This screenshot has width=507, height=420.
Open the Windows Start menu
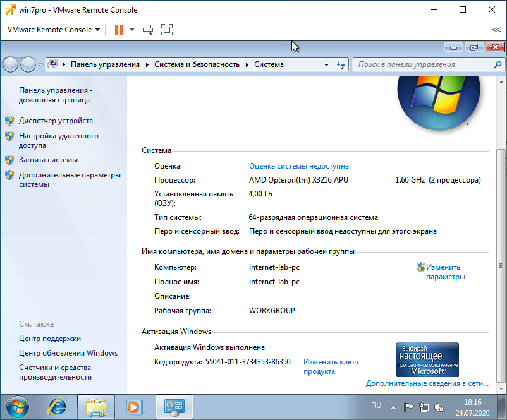point(18,407)
